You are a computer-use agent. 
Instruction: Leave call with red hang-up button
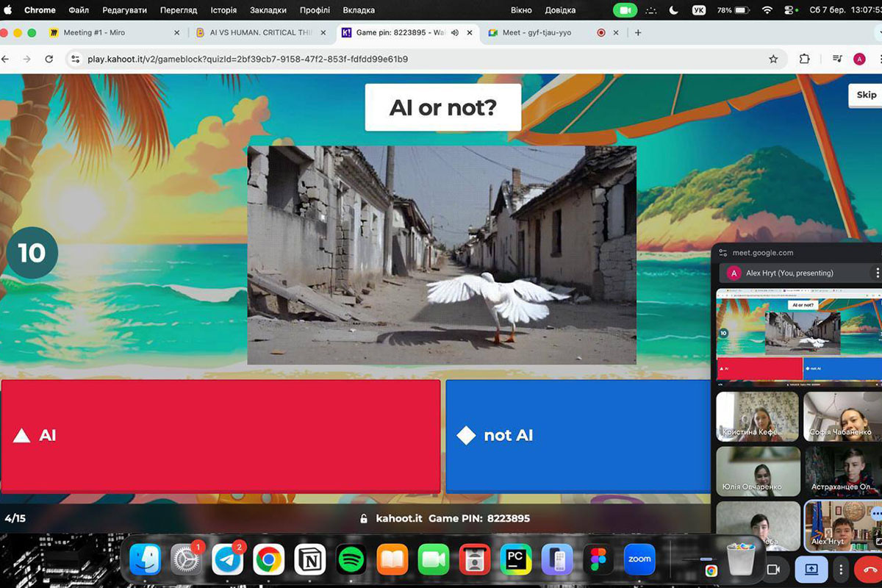(870, 570)
